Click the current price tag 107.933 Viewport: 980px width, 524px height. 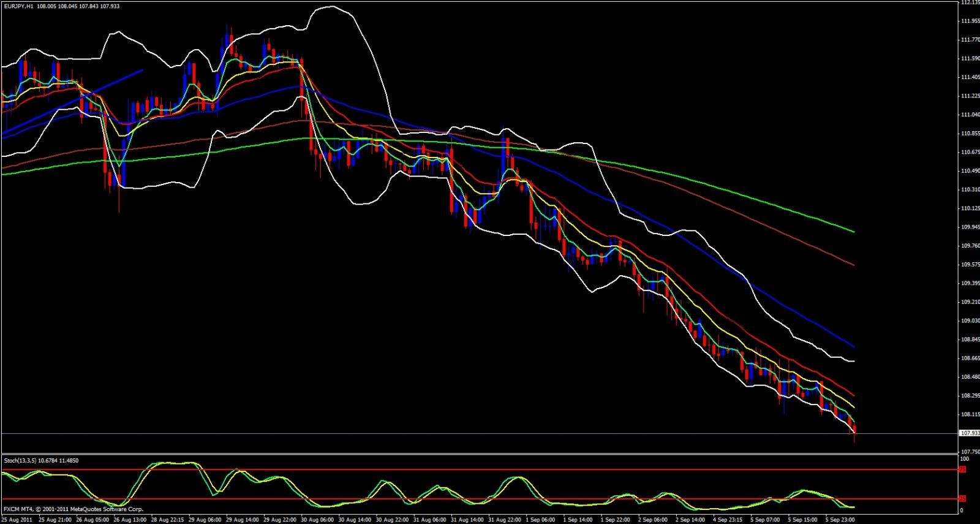click(x=968, y=433)
